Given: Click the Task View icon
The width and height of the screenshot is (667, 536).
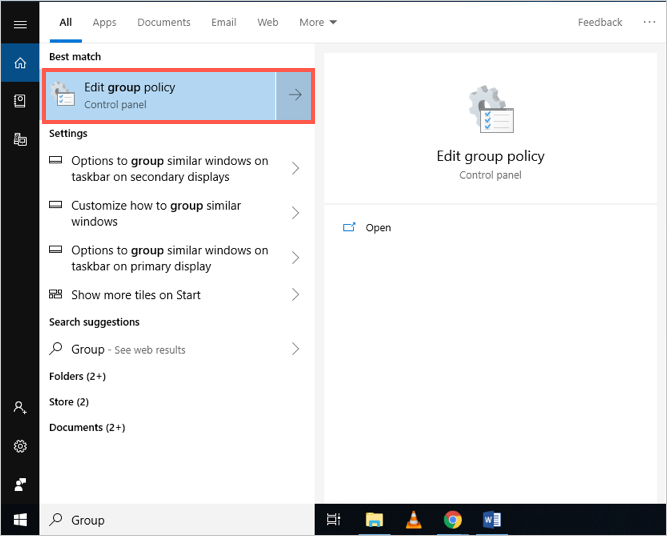Looking at the screenshot, I should (334, 519).
